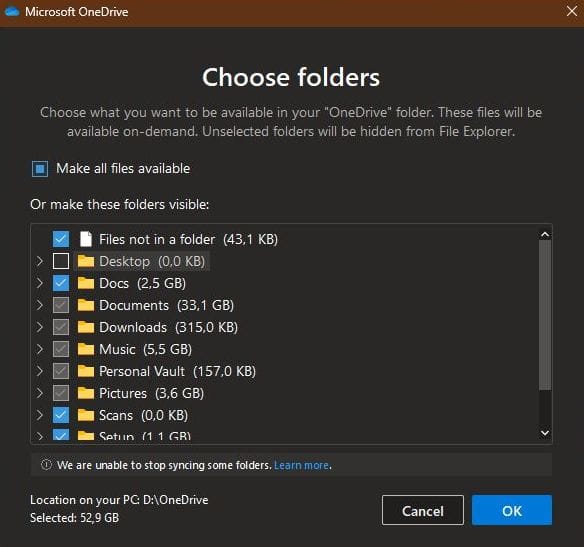
Task: Click the Music folder icon
Action: [86, 349]
